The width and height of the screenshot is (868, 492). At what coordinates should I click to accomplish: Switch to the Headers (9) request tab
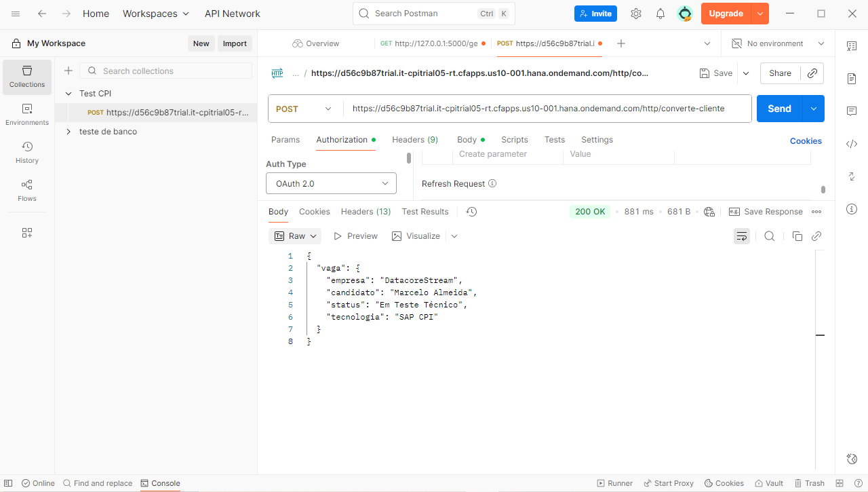(414, 140)
